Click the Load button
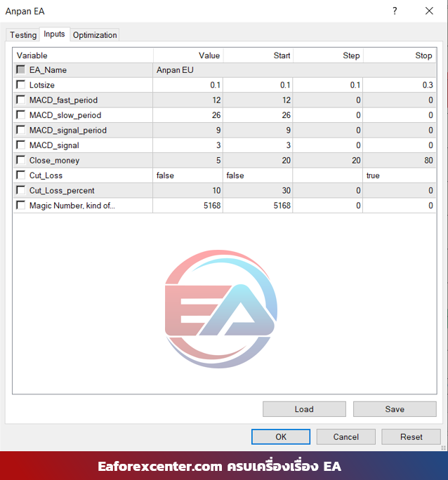The width and height of the screenshot is (448, 480). (x=304, y=409)
